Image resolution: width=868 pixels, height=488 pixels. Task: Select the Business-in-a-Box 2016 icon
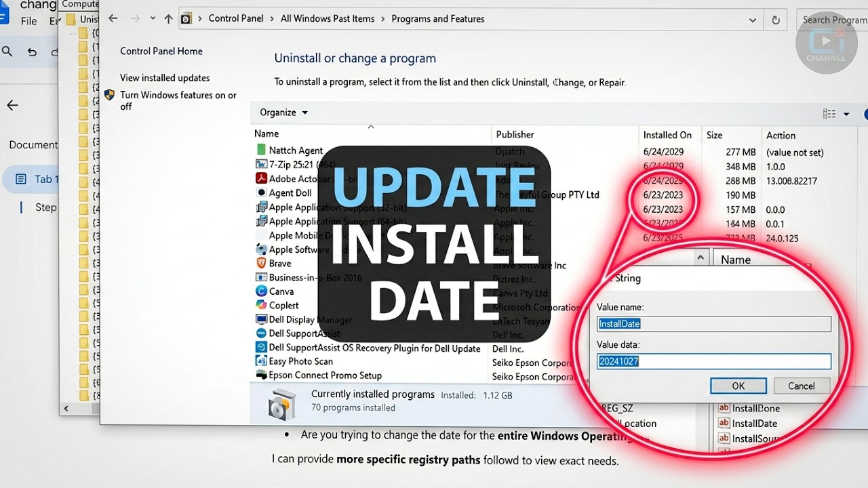261,277
